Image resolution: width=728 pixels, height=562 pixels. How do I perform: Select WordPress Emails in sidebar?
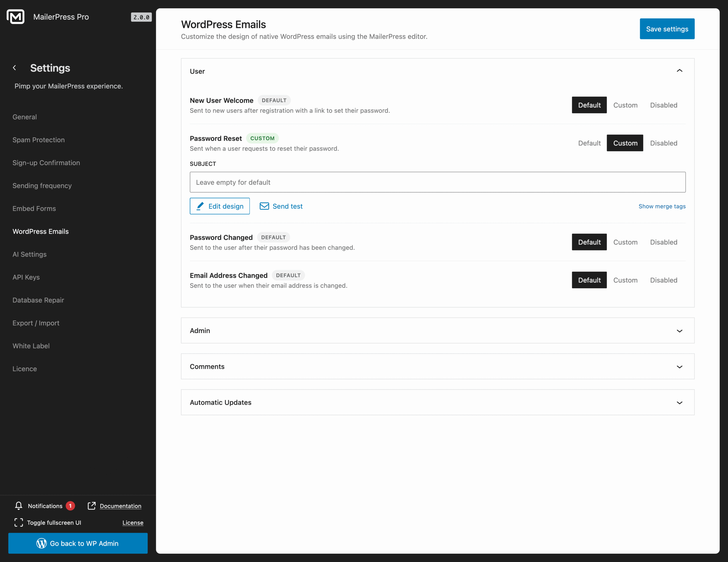pyautogui.click(x=41, y=231)
